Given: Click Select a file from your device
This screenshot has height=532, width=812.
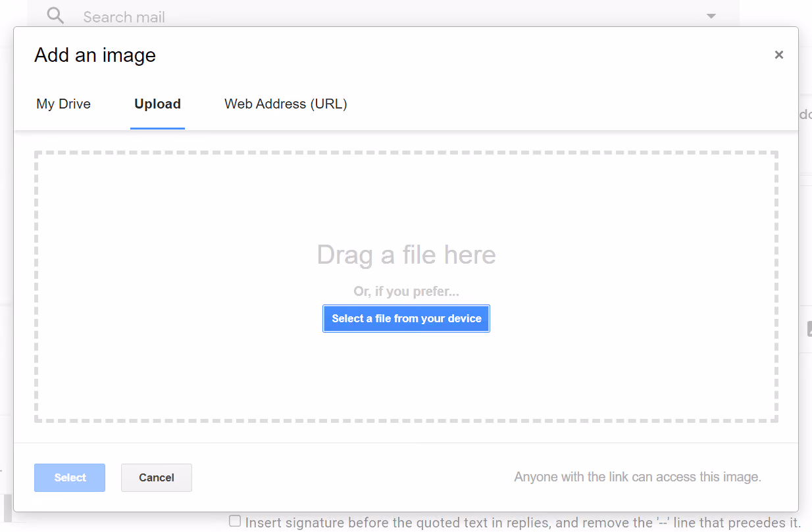Looking at the screenshot, I should click(406, 318).
